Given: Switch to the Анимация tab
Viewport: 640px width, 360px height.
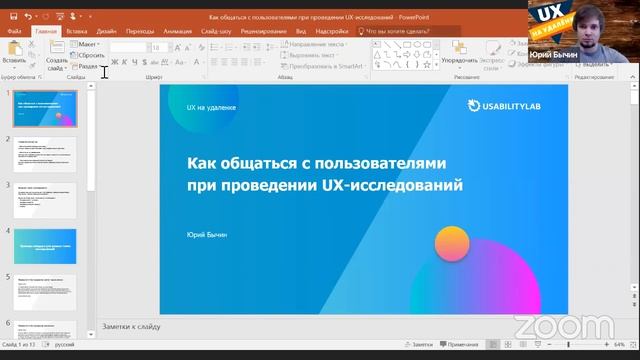Looking at the screenshot, I should click(178, 31).
